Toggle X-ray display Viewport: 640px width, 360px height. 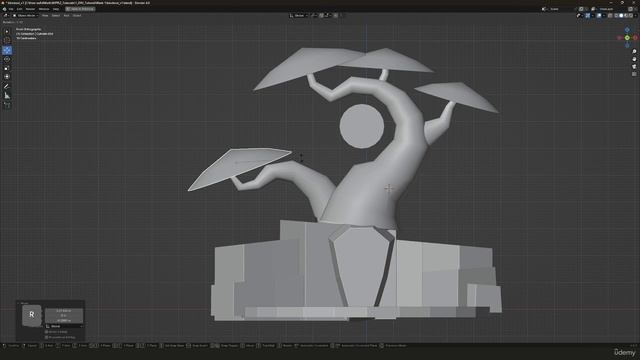(x=610, y=16)
